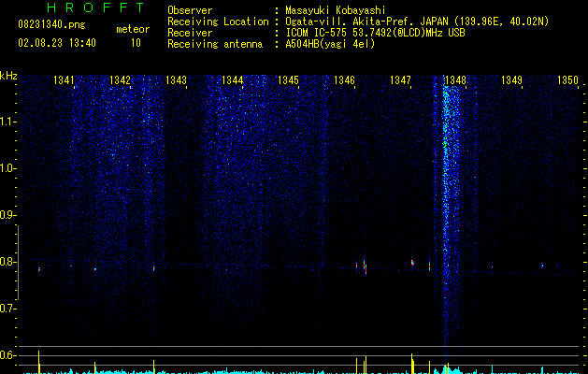Select the filename 08231340.png
The height and width of the screenshot is (374, 588).
pyautogui.click(x=51, y=25)
